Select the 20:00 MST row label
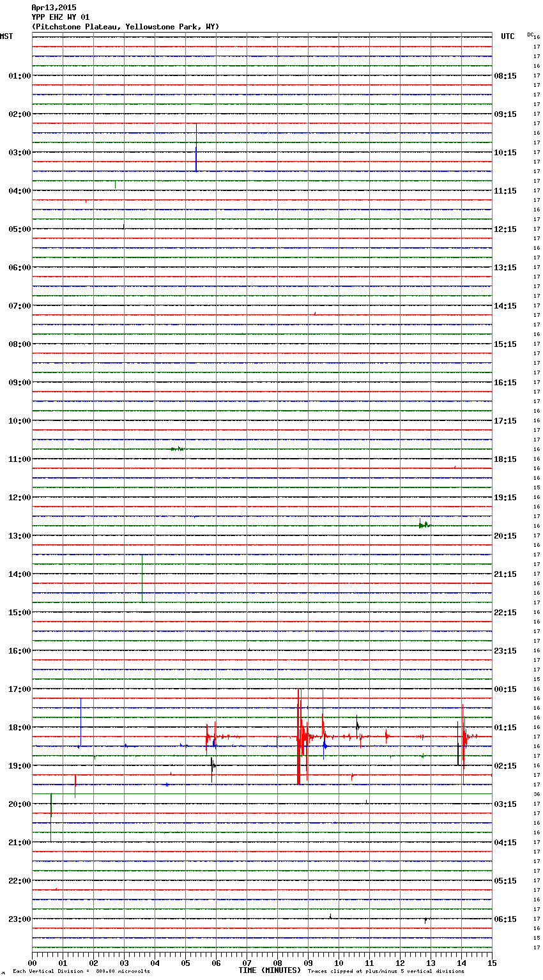543x980 pixels. (20, 804)
